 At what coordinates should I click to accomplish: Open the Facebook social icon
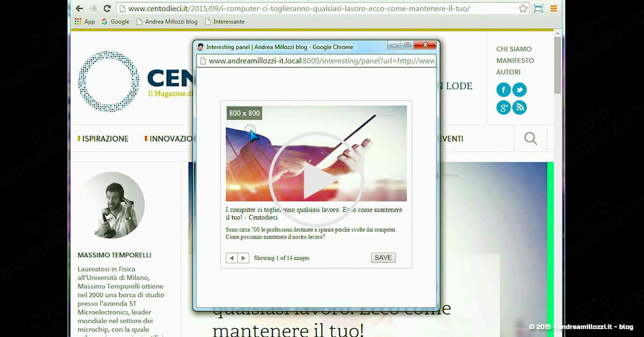(x=503, y=90)
